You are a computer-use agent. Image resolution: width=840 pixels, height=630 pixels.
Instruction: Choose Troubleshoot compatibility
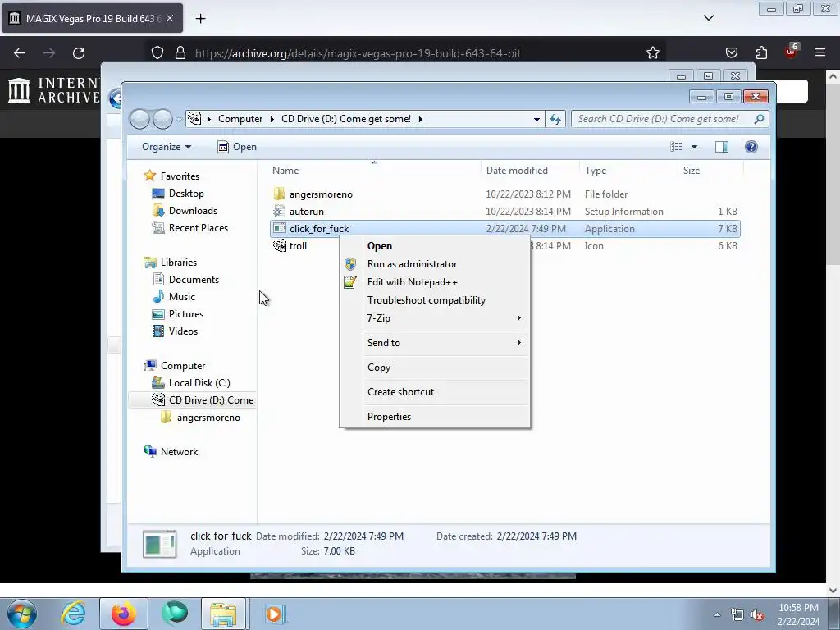click(435, 300)
